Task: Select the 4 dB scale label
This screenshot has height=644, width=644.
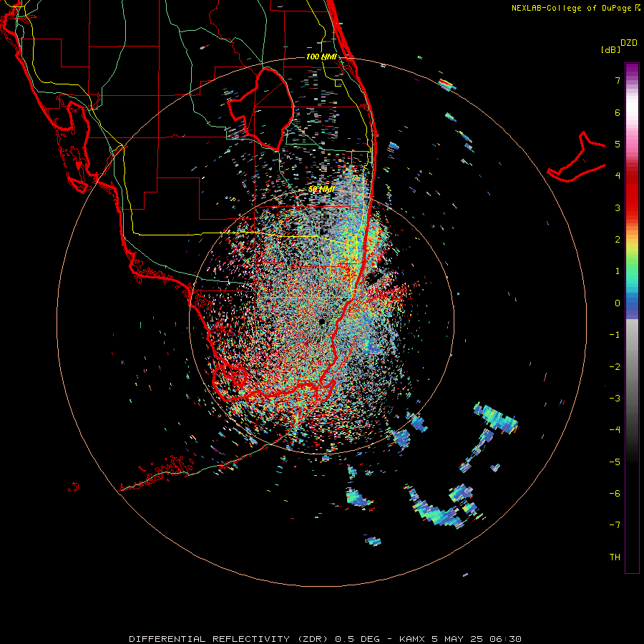Action: (618, 175)
